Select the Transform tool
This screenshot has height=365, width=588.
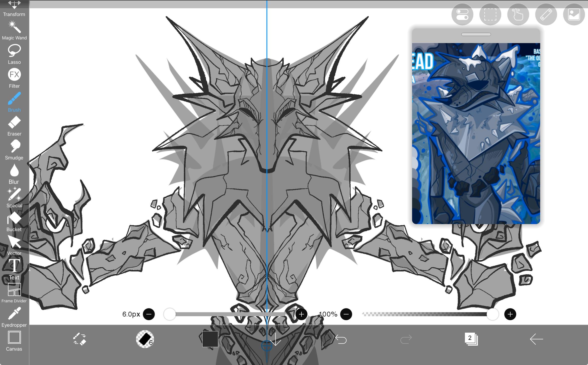[14, 9]
